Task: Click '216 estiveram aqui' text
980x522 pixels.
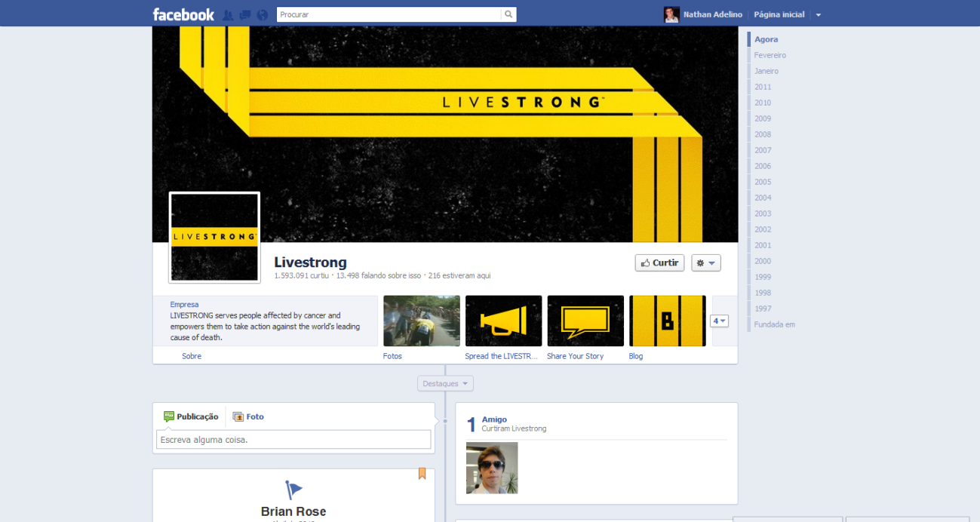Action: (x=459, y=276)
